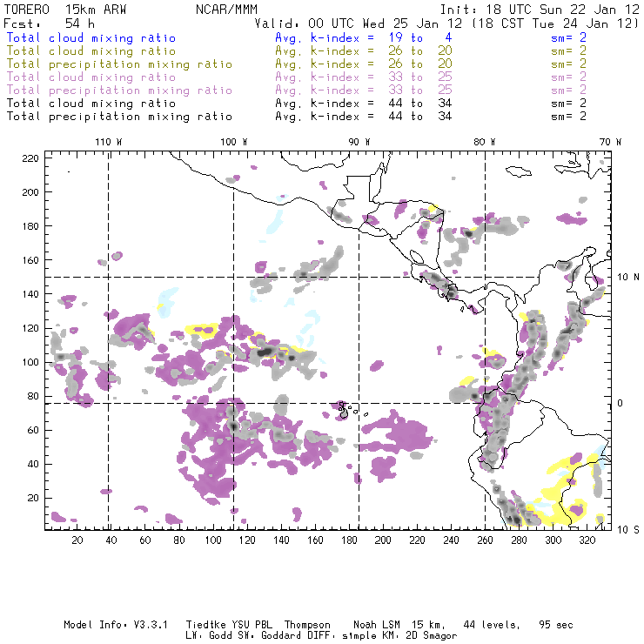Click the '100' tick on the horizontal axis
The image size is (644, 644).
pos(213,540)
